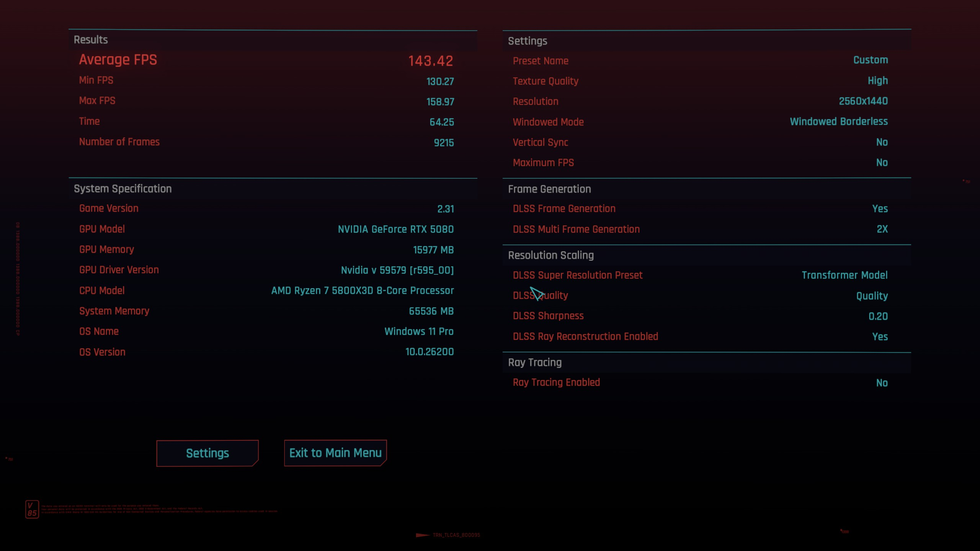This screenshot has width=980, height=551.
Task: Click Exit to Main Menu button
Action: [x=335, y=453]
